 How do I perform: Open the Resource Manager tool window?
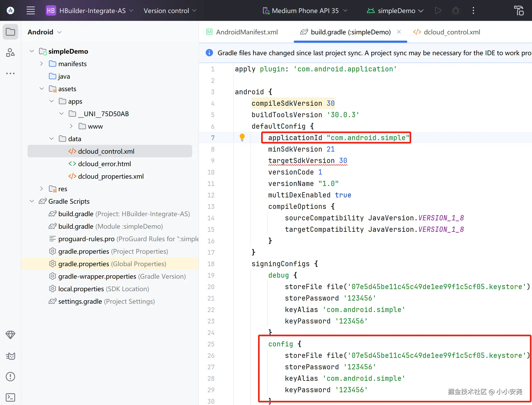coord(10,53)
